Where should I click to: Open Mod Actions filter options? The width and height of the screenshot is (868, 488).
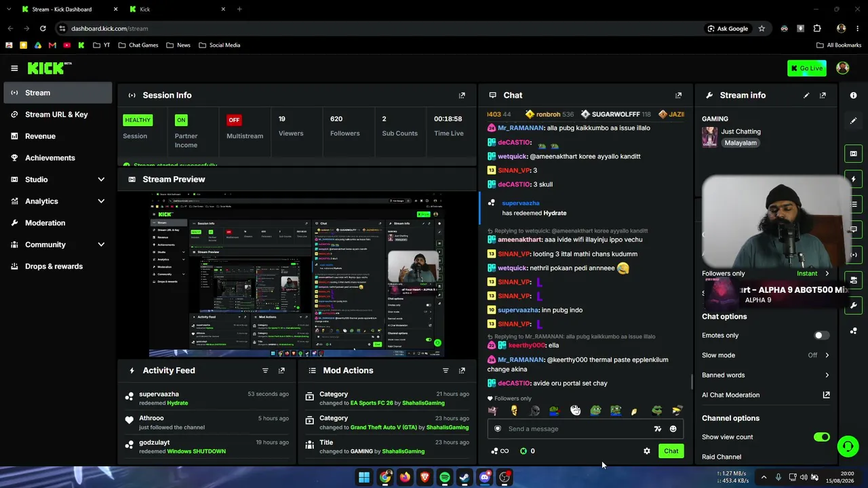(x=446, y=371)
